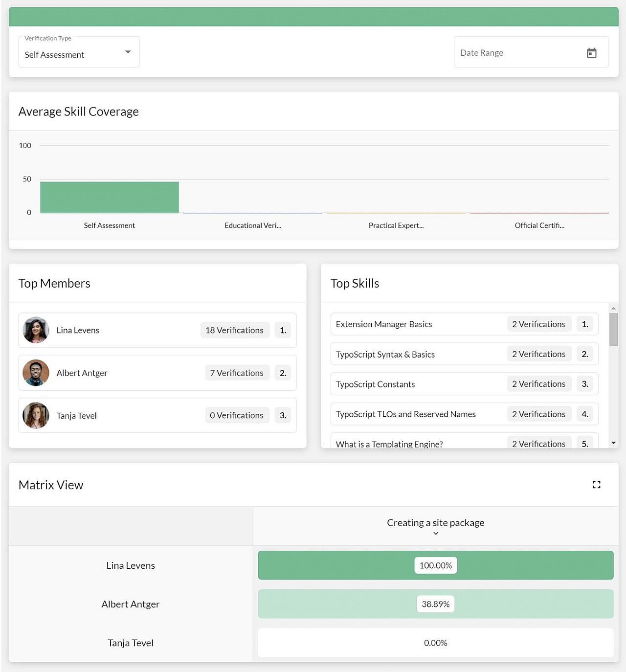
Task: Click Albert Antger's profile avatar
Action: point(36,373)
